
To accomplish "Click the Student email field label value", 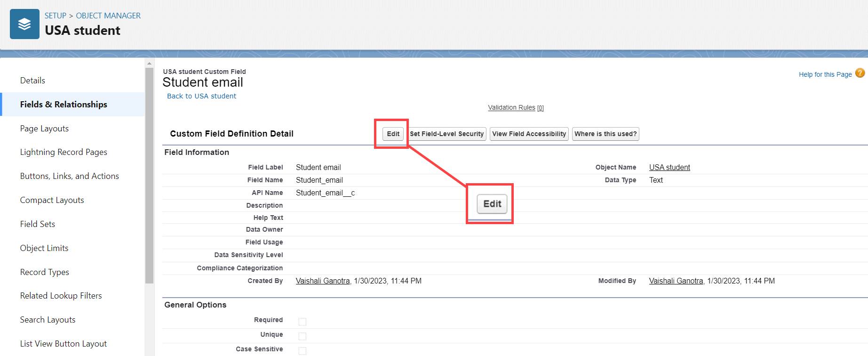I will click(x=319, y=167).
